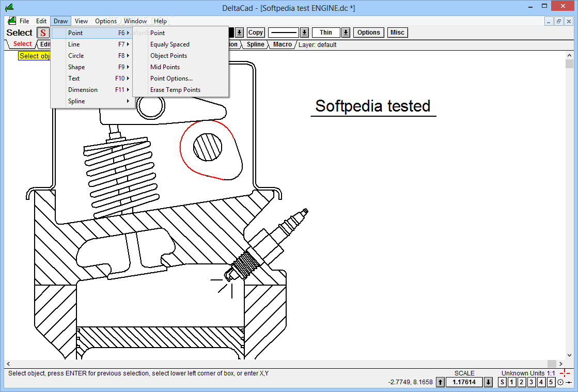578x392 pixels.
Task: Open the Window menu
Action: pos(135,21)
